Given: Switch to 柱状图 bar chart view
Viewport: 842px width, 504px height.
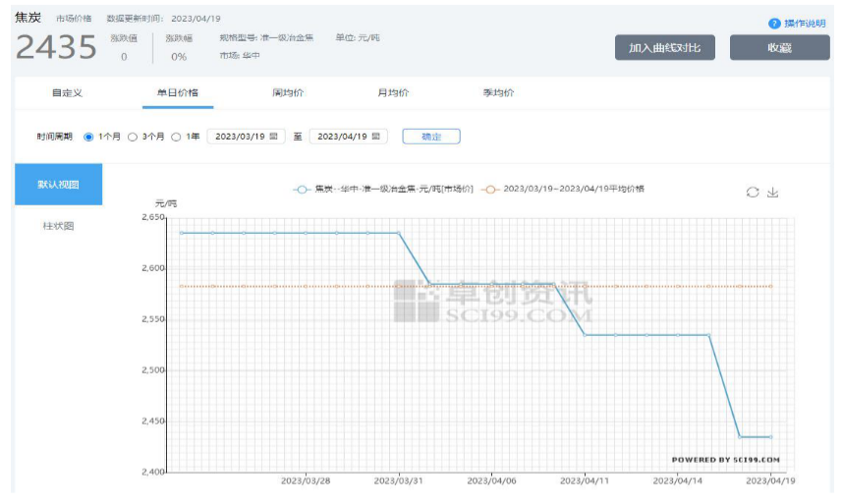Looking at the screenshot, I should pyautogui.click(x=58, y=226).
